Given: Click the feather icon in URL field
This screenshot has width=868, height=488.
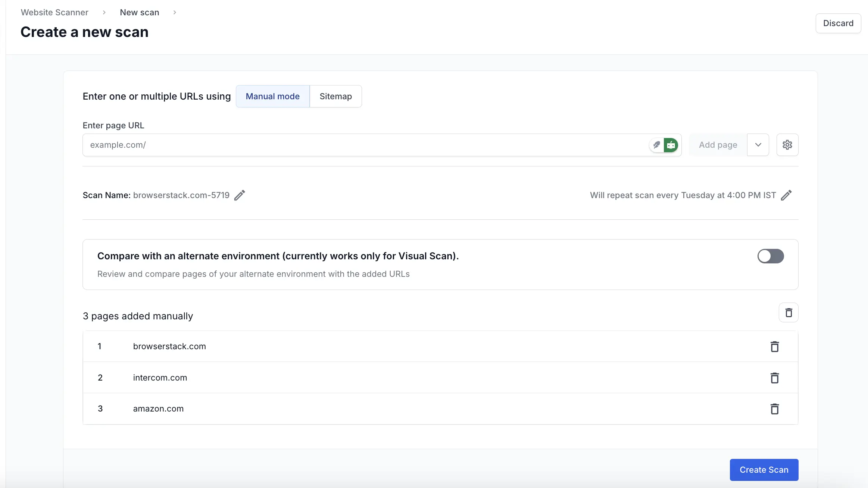Looking at the screenshot, I should [x=656, y=145].
